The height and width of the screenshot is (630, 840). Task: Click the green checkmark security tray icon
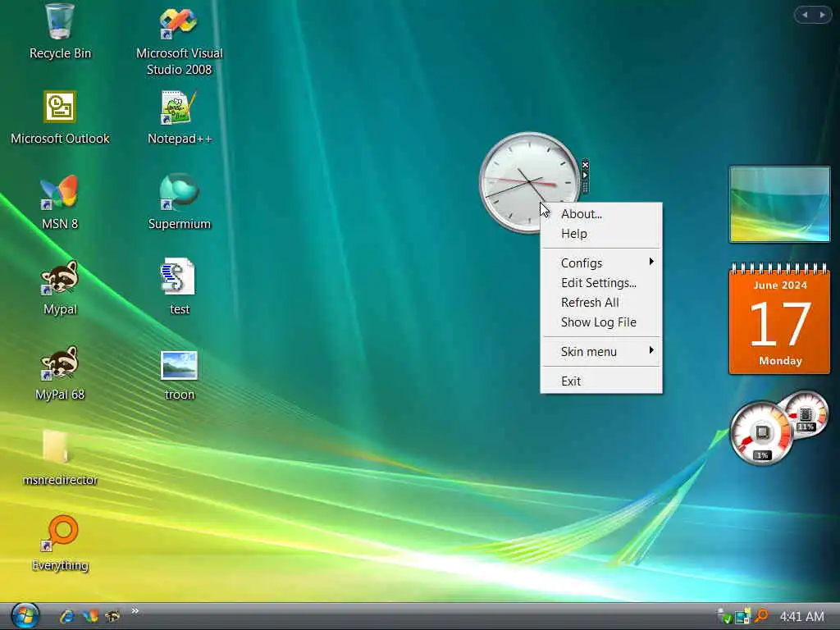pos(724,617)
